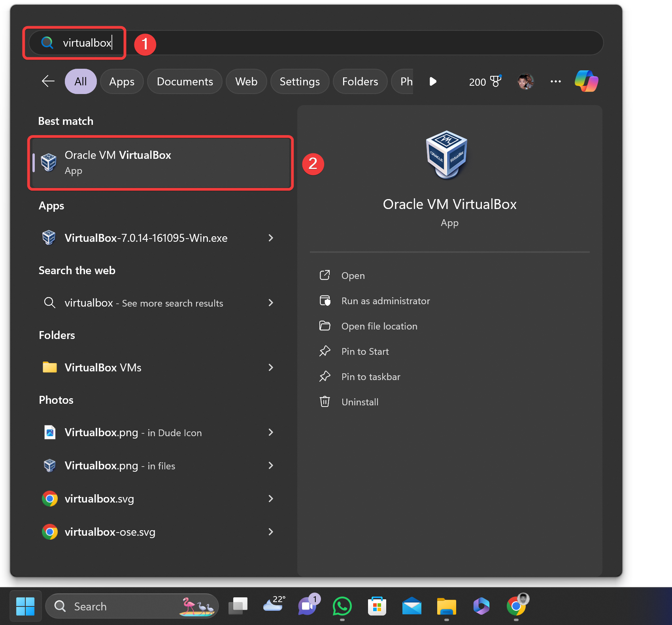The image size is (672, 625).
Task: Open Mail app from the taskbar
Action: pyautogui.click(x=412, y=606)
